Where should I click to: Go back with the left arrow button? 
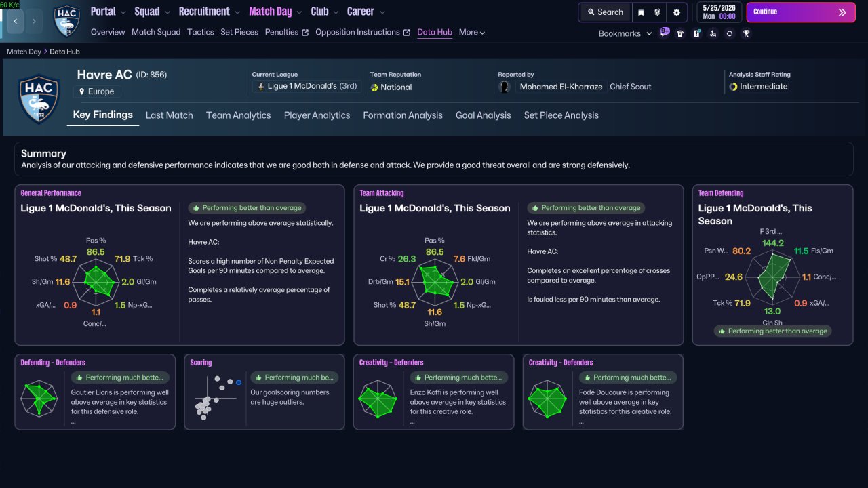click(x=15, y=21)
